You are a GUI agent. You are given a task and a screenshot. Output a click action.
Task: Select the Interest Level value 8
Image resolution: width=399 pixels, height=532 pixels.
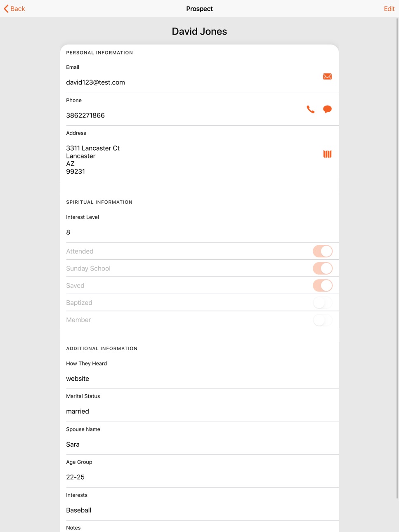tap(68, 232)
